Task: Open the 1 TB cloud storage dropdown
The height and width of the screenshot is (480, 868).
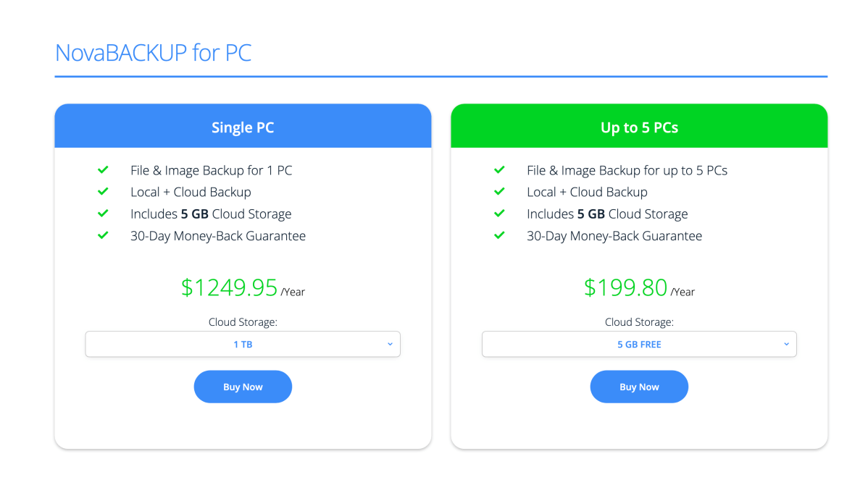Action: pos(243,344)
